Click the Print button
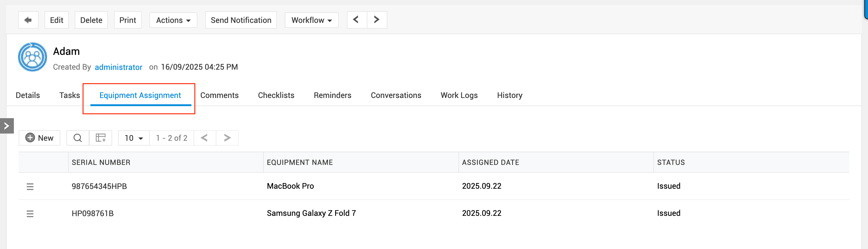 (128, 20)
